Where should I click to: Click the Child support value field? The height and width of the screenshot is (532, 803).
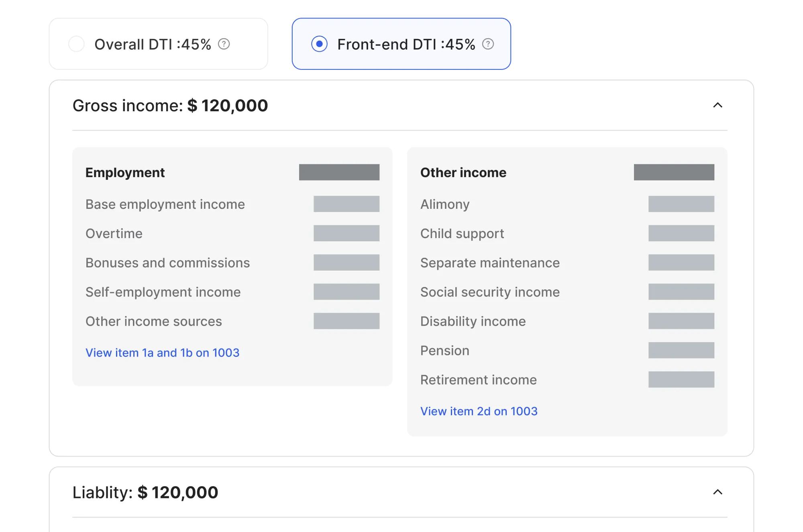[681, 233]
